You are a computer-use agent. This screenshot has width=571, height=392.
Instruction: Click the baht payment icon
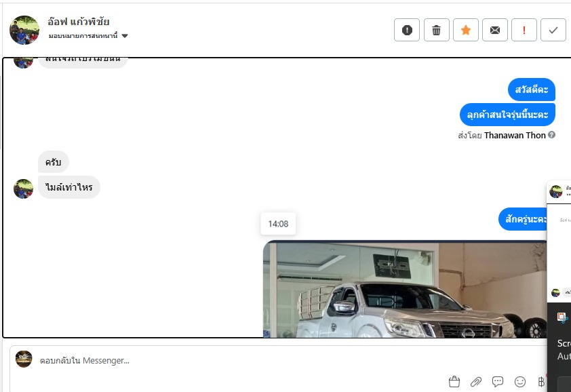click(x=541, y=381)
